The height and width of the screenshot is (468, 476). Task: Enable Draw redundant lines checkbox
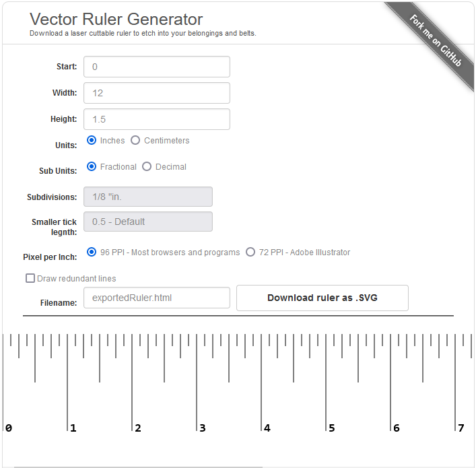(x=30, y=279)
